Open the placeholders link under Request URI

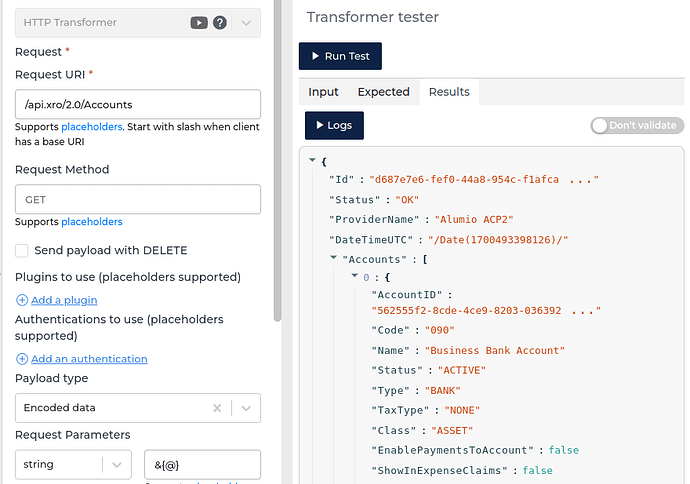coord(92,127)
